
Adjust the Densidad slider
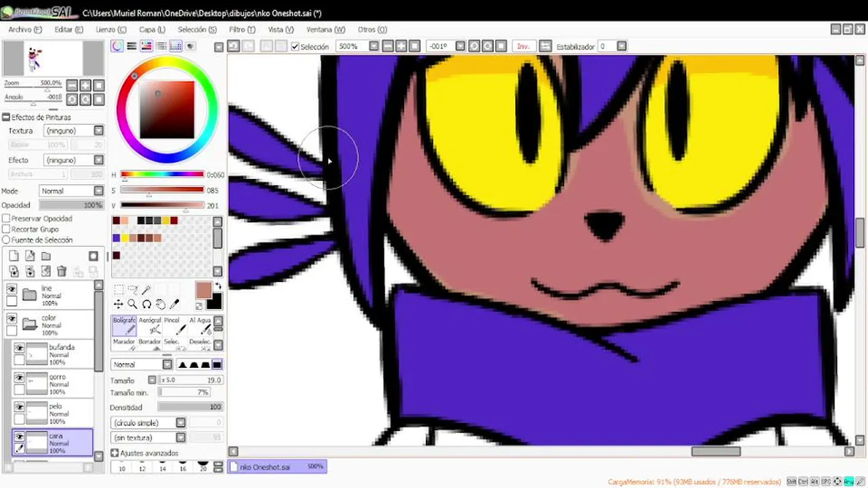pyautogui.click(x=191, y=407)
